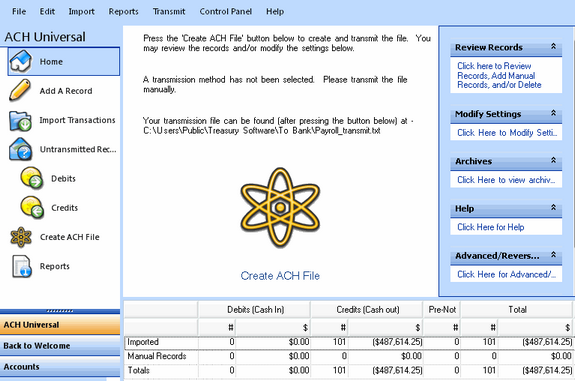Screen dimensions: 575x381
Task: Select the Credits coin icon
Action: tap(32, 208)
